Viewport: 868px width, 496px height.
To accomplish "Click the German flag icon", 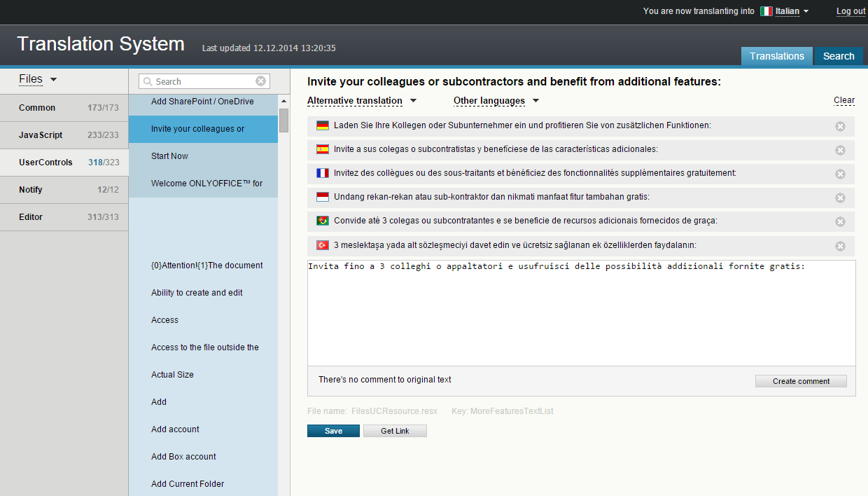I will pyautogui.click(x=323, y=125).
